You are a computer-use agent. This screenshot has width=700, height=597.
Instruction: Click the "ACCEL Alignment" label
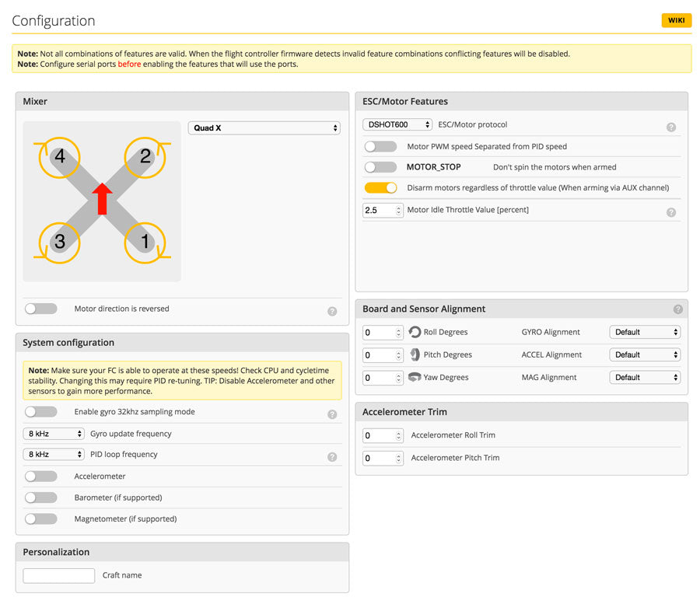551,354
